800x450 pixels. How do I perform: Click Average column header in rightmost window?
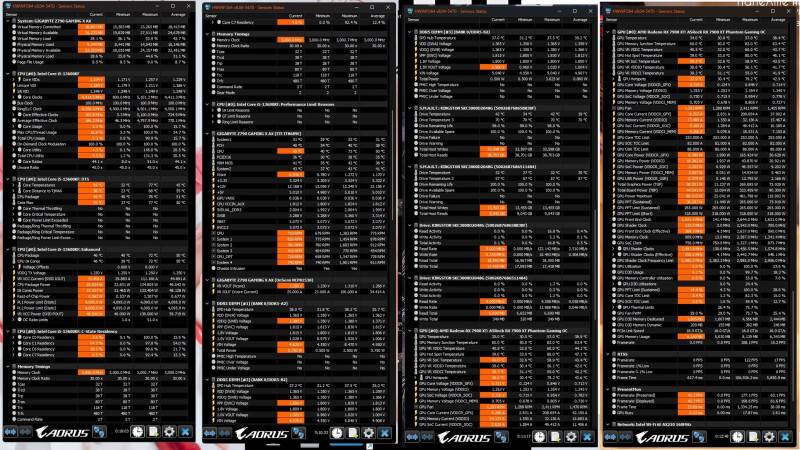[778, 19]
